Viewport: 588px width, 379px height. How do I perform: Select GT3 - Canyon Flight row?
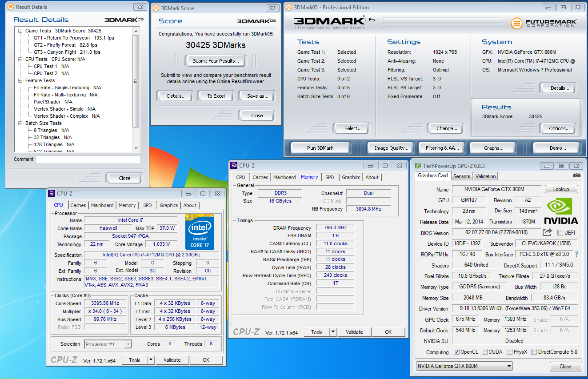pos(67,52)
